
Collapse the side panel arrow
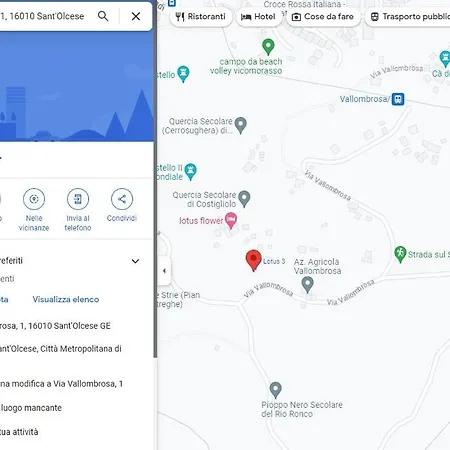(164, 271)
